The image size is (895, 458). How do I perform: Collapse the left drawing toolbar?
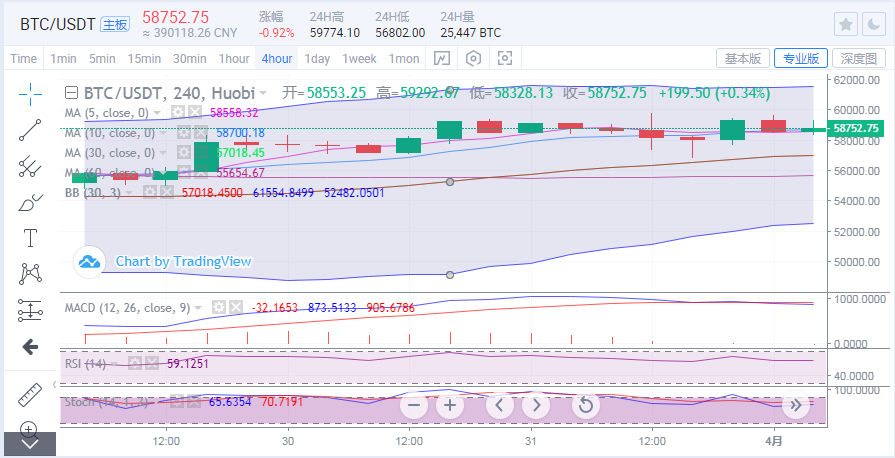pos(54,384)
